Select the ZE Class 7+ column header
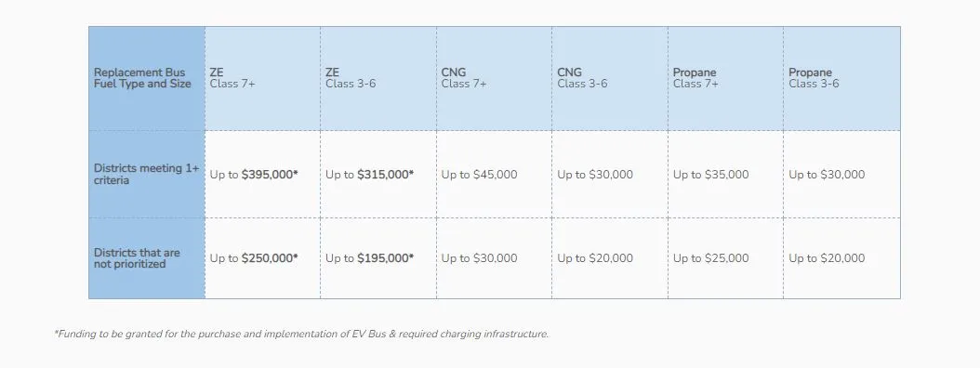980x368 pixels. point(232,78)
